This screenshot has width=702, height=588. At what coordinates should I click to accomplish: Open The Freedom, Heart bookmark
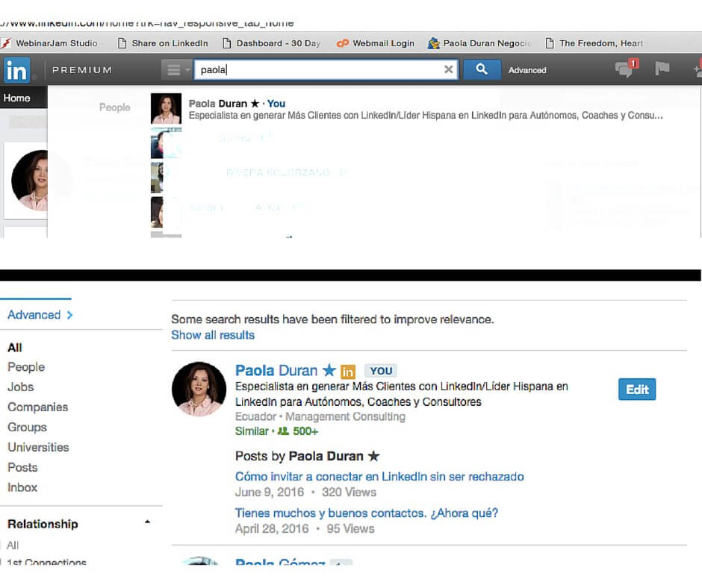pyautogui.click(x=594, y=43)
